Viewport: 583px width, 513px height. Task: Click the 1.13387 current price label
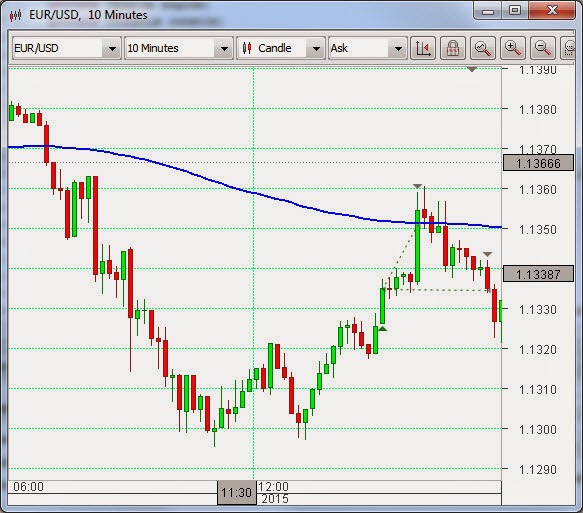click(538, 274)
